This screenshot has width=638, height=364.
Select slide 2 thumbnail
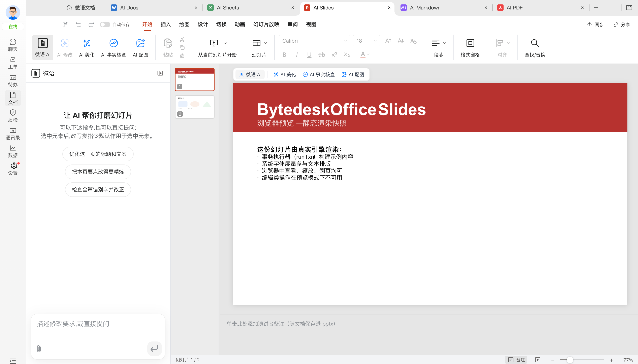point(194,107)
